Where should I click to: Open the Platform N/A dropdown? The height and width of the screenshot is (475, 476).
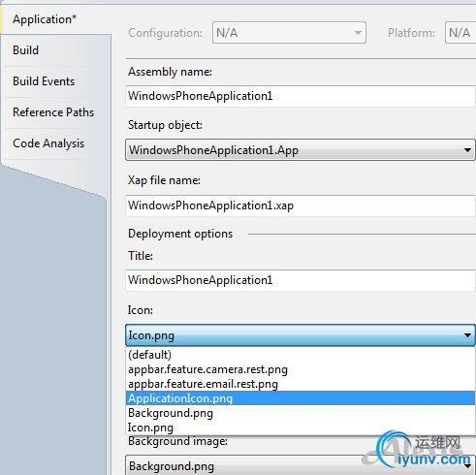[460, 33]
